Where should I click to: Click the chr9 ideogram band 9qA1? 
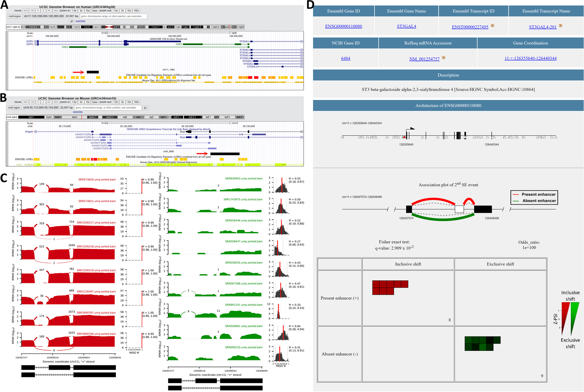coord(31,117)
